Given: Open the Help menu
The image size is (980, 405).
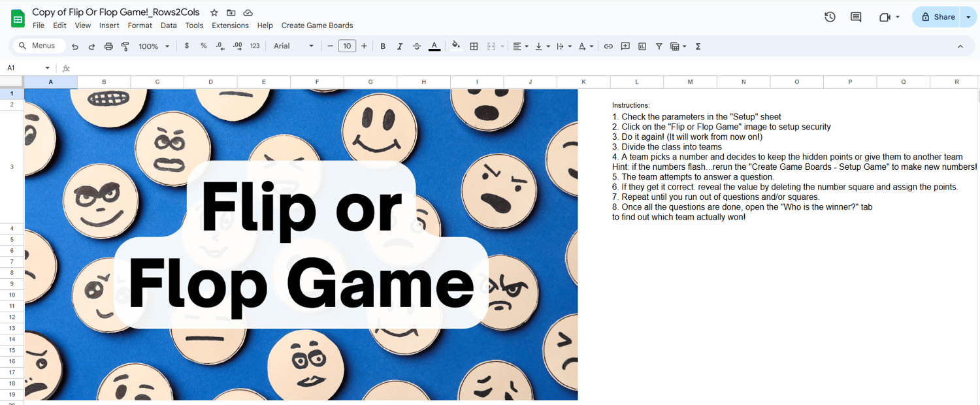Looking at the screenshot, I should point(265,25).
